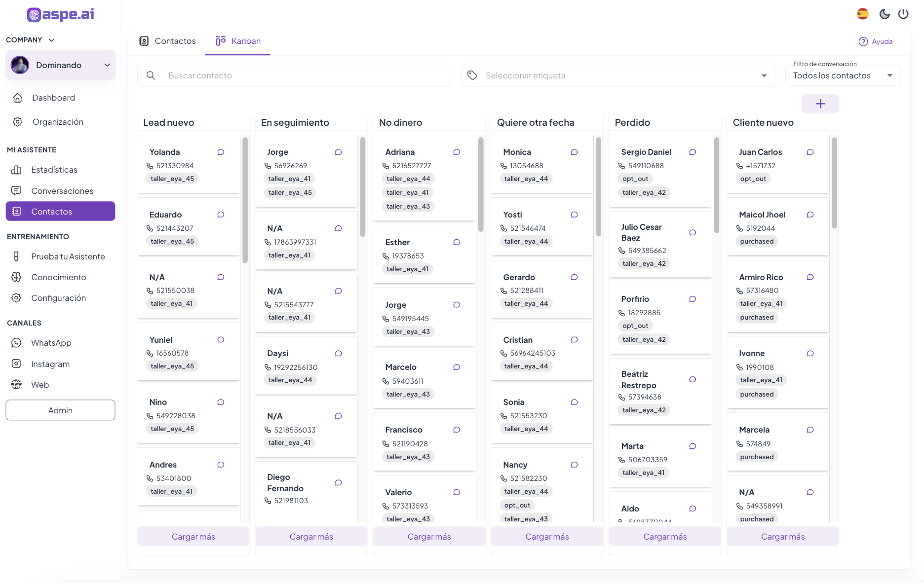This screenshot has width=924, height=583.
Task: Click the Spanish flag language icon
Action: click(x=862, y=14)
